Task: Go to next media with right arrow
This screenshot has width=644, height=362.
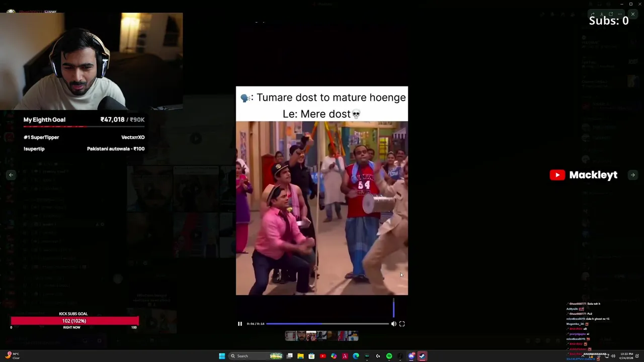Action: pyautogui.click(x=633, y=175)
